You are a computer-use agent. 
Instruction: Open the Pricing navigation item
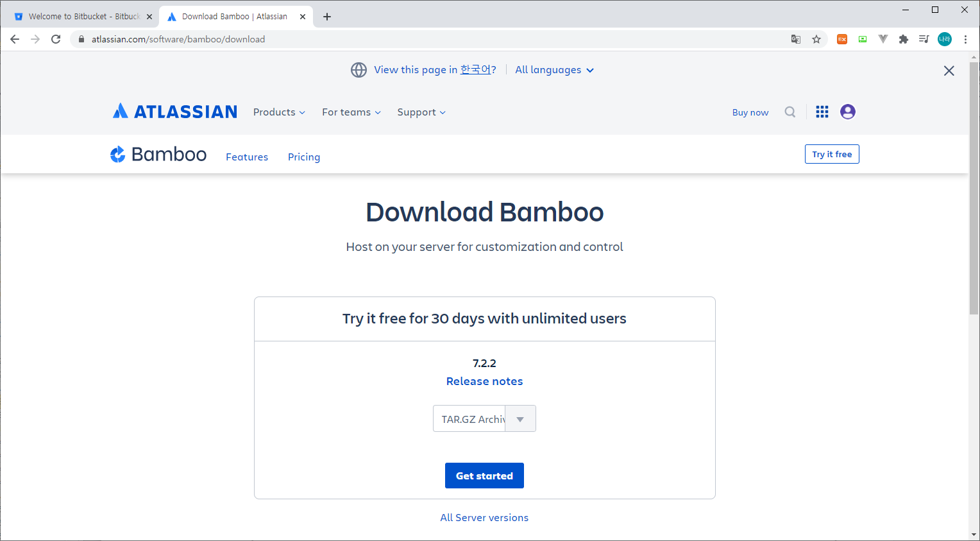pyautogui.click(x=303, y=157)
